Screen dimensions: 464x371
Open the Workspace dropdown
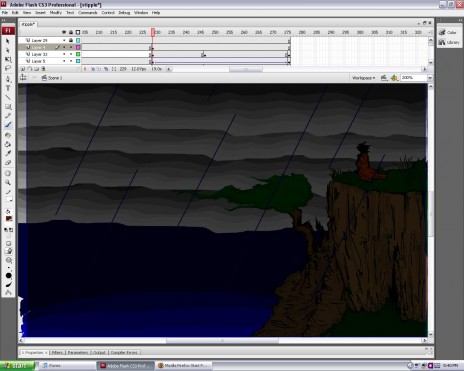pyautogui.click(x=363, y=78)
